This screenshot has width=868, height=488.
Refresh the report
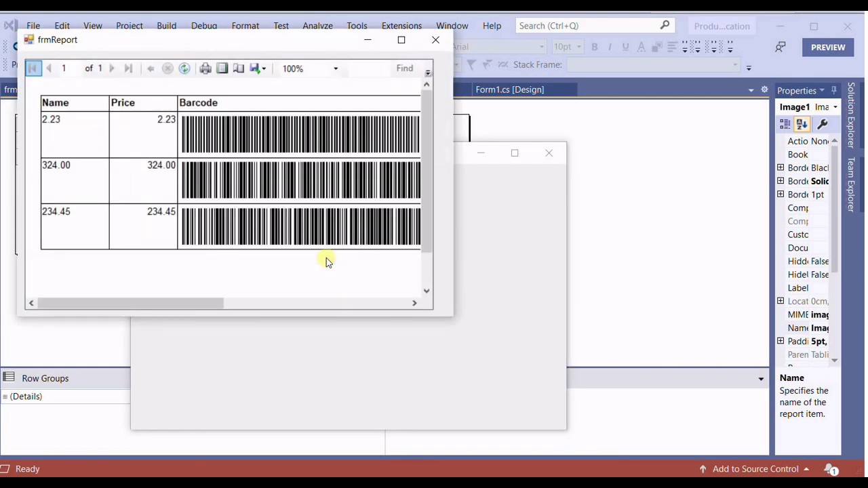[x=184, y=68]
